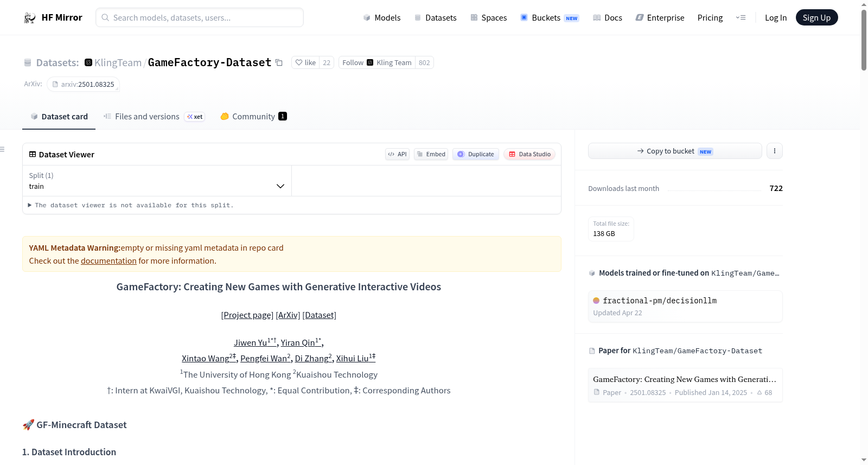Open Buckets in the navigation bar
Screen dimensions: 868x465
(550, 17)
